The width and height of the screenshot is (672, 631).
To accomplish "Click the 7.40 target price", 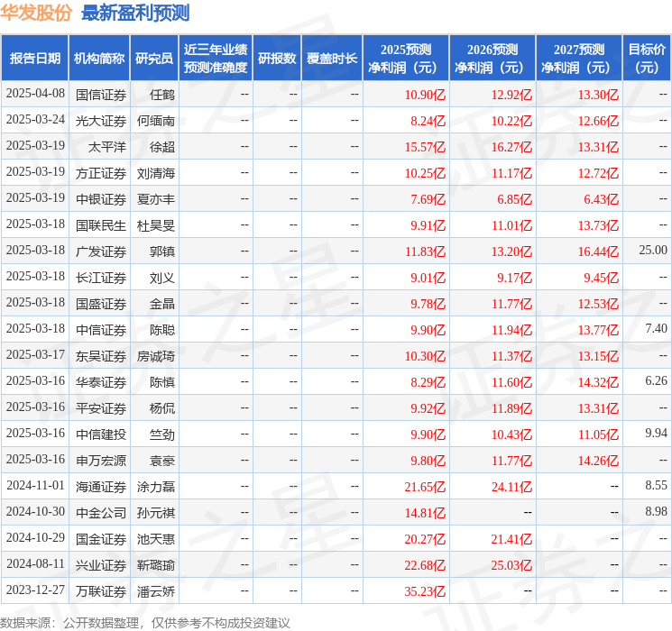I will (x=656, y=328).
